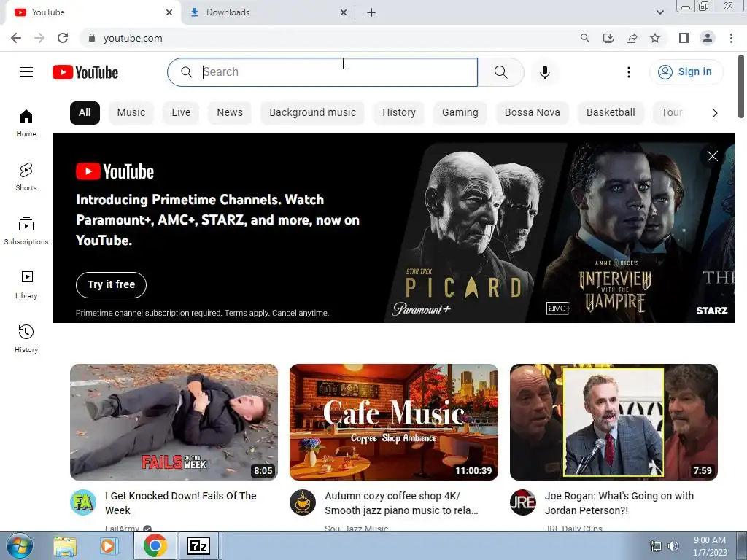Open YouTube settings three-dot menu
Viewport: 747px width, 560px height.
pos(628,72)
